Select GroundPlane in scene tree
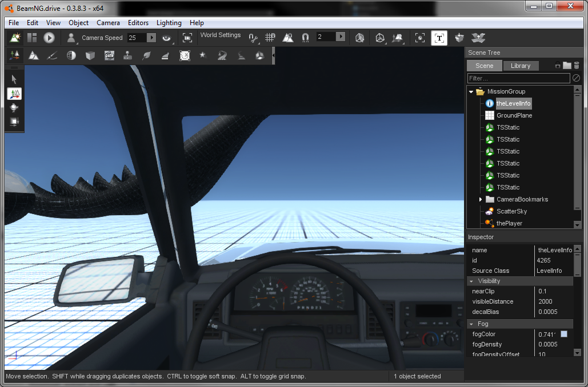The image size is (588, 387). coord(514,115)
